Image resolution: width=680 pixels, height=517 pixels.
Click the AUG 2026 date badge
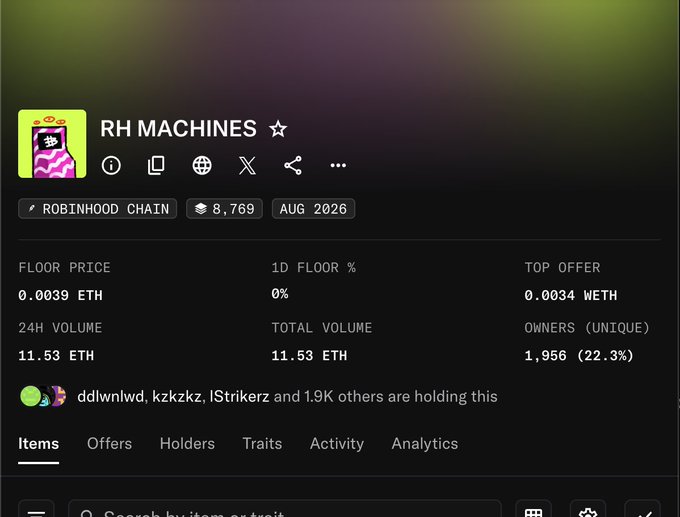[x=313, y=209]
